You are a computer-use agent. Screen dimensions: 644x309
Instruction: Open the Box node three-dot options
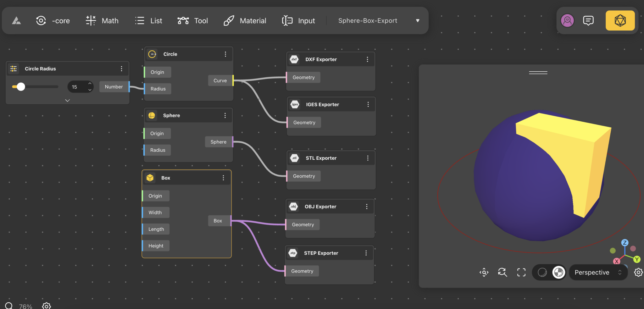tap(223, 178)
